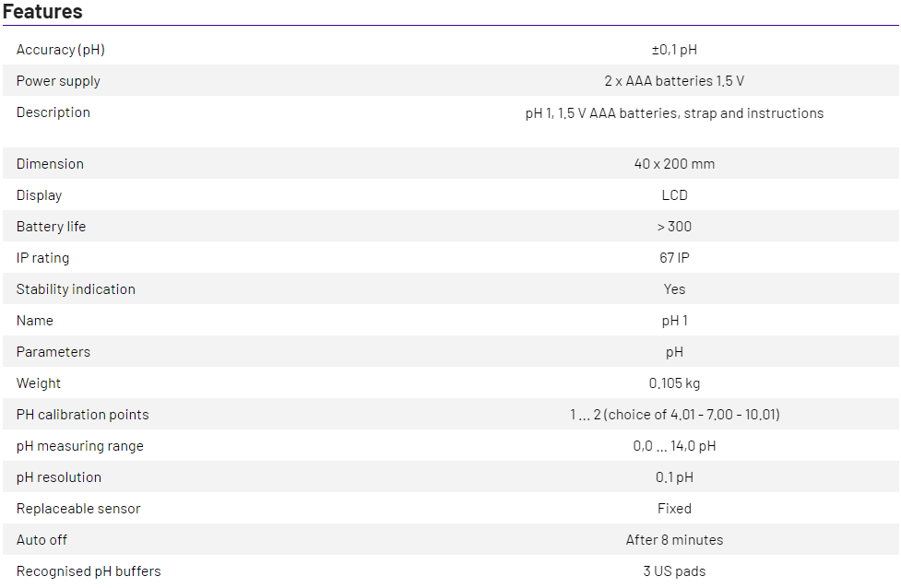Click the PH calibration points label
The height and width of the screenshot is (588, 901).
(x=82, y=415)
